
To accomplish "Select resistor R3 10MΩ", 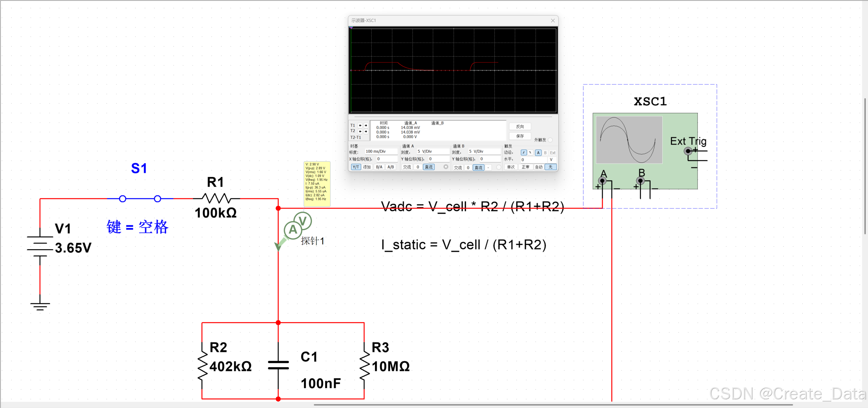I will click(x=365, y=365).
